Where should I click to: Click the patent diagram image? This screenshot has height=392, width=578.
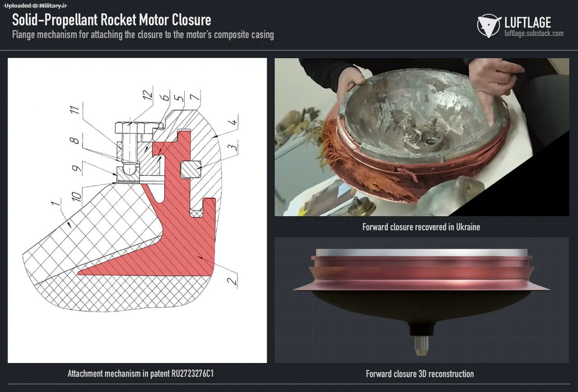click(137, 210)
